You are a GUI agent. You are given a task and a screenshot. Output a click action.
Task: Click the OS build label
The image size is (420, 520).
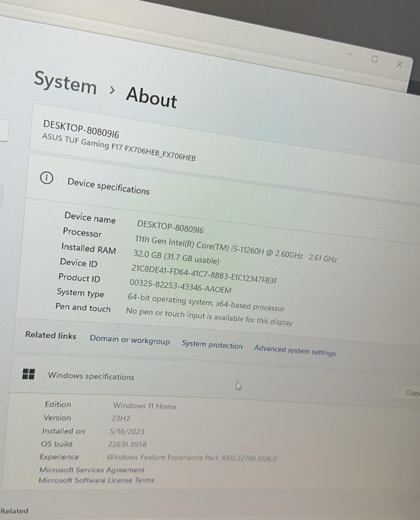pos(57,444)
